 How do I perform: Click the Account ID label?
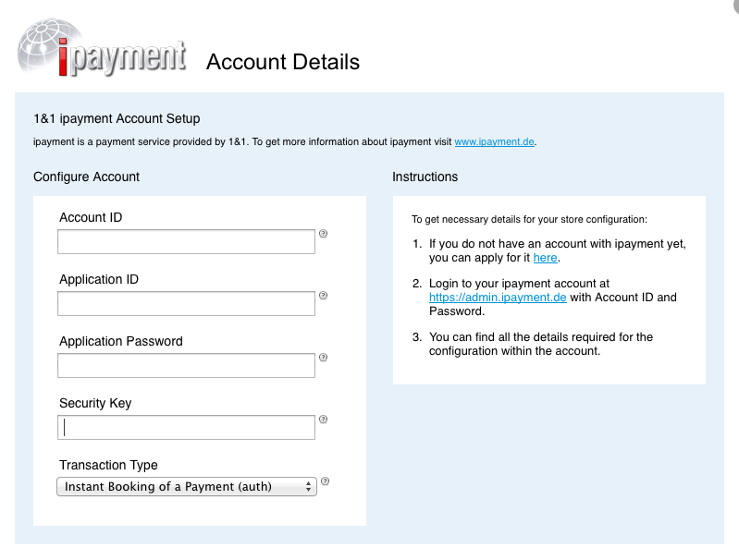click(x=91, y=217)
